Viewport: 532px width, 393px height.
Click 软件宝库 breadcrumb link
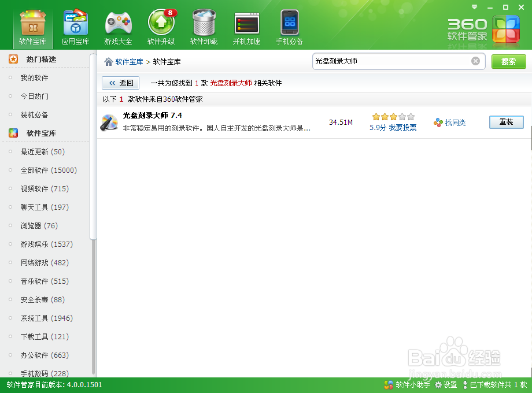129,62
